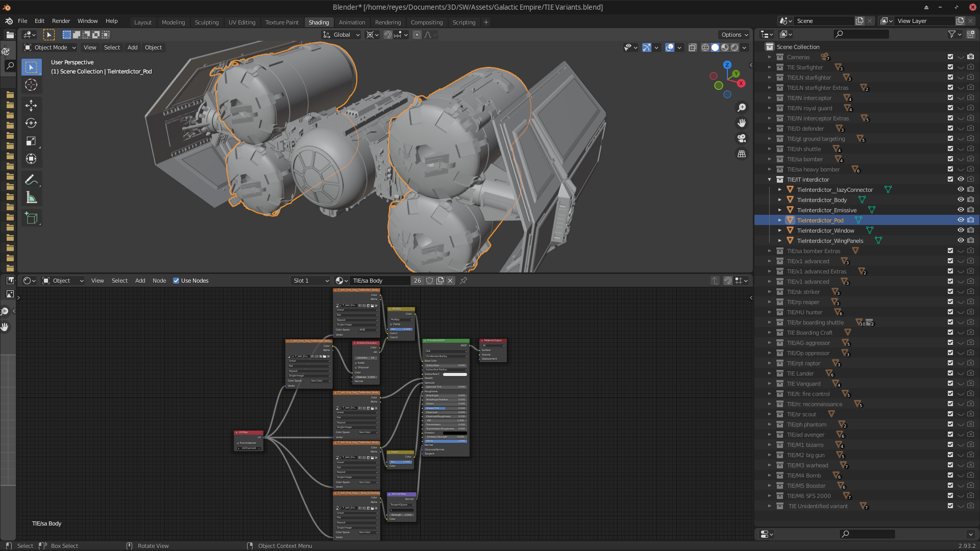Choose the Annotate pencil tool
Viewport: 980px width, 551px height.
tap(31, 180)
